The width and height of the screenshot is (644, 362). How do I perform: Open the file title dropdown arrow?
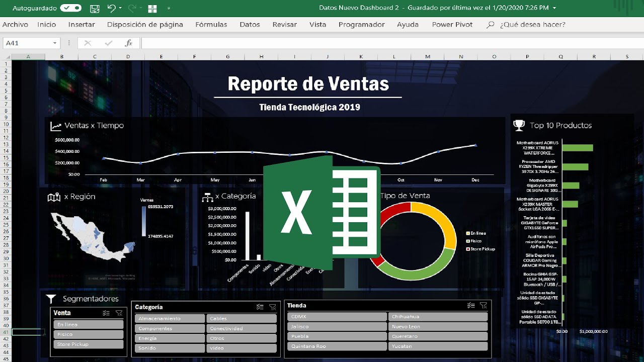tap(554, 8)
